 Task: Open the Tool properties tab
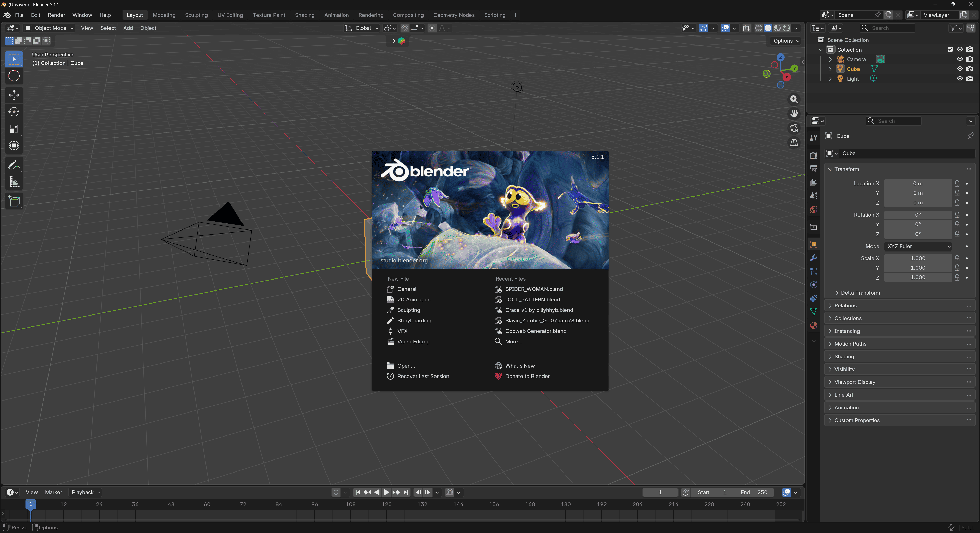(814, 138)
